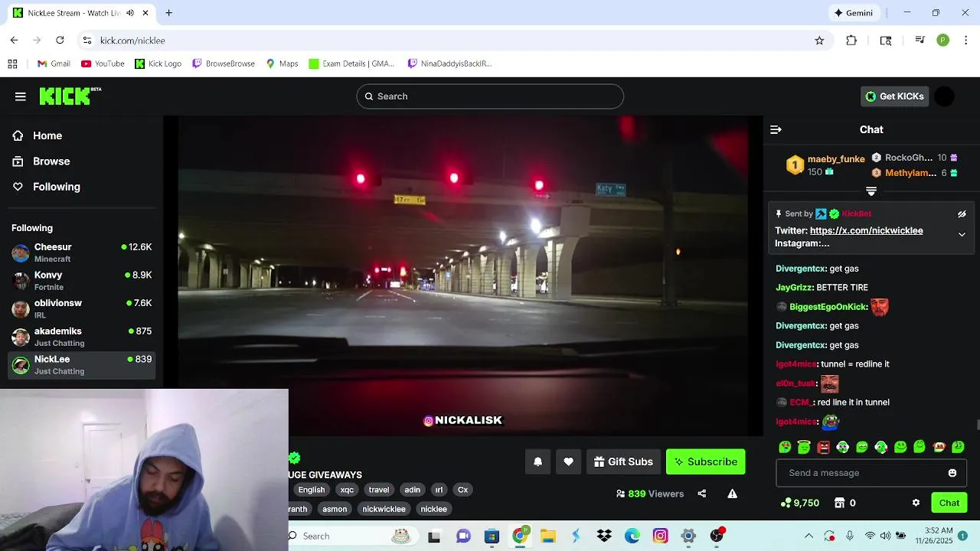The height and width of the screenshot is (551, 980).
Task: Open Konvy's Fortnite stream
Action: [x=81, y=281]
